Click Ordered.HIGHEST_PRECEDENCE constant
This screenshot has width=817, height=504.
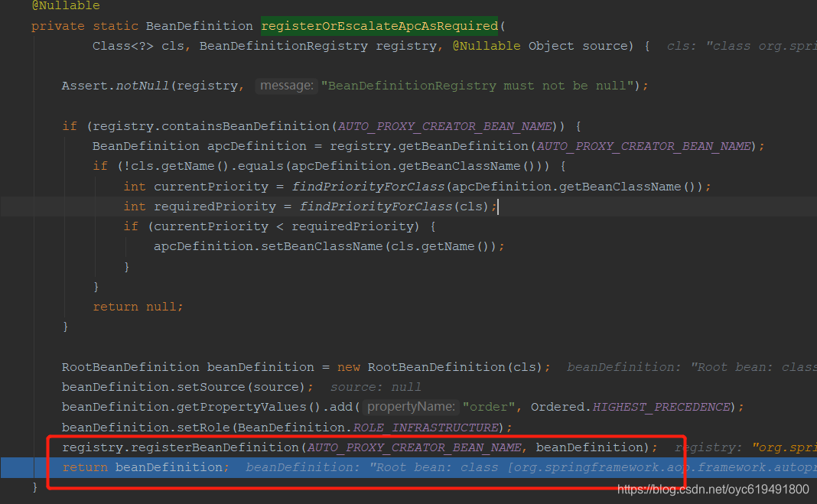pos(630,407)
